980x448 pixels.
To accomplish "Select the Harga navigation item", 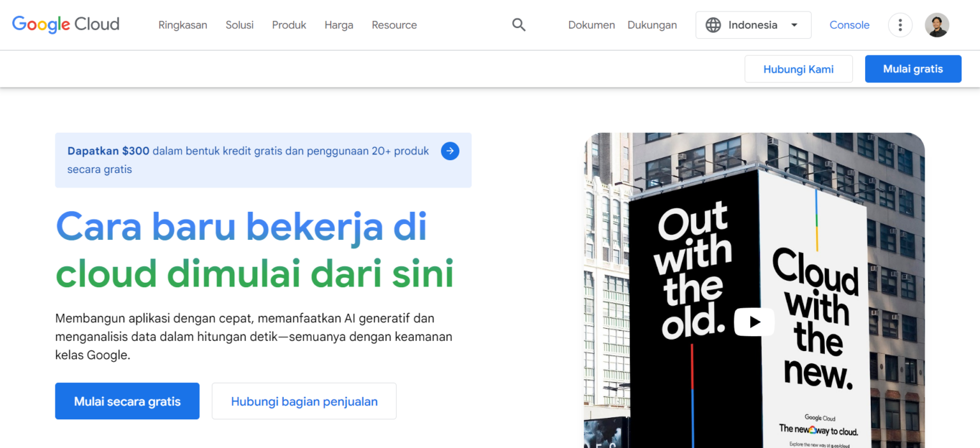I will 338,25.
